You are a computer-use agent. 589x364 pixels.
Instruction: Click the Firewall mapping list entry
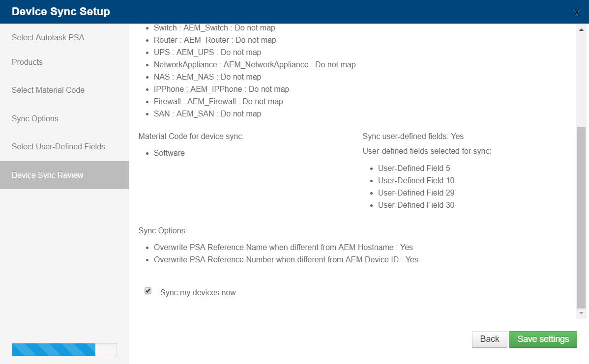click(218, 101)
